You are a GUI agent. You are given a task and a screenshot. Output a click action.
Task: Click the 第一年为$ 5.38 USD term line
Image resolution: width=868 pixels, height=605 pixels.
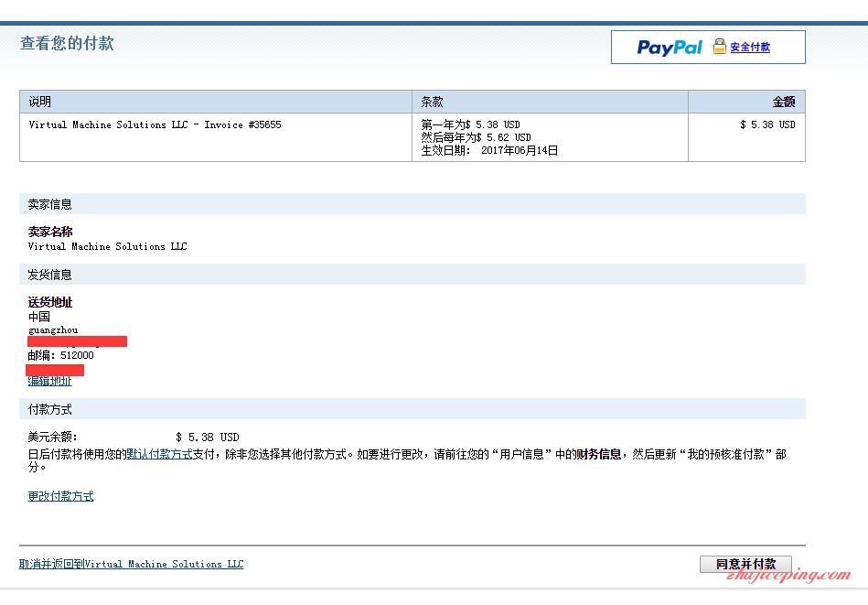pos(470,124)
